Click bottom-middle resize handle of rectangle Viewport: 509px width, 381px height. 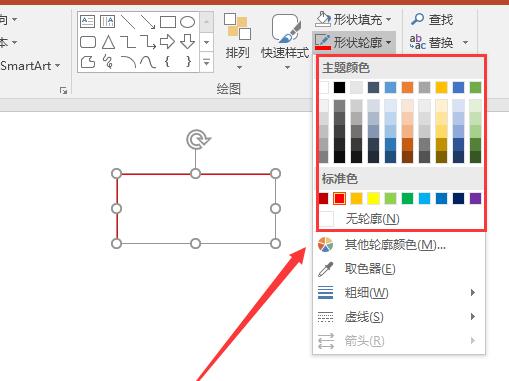tap(196, 244)
